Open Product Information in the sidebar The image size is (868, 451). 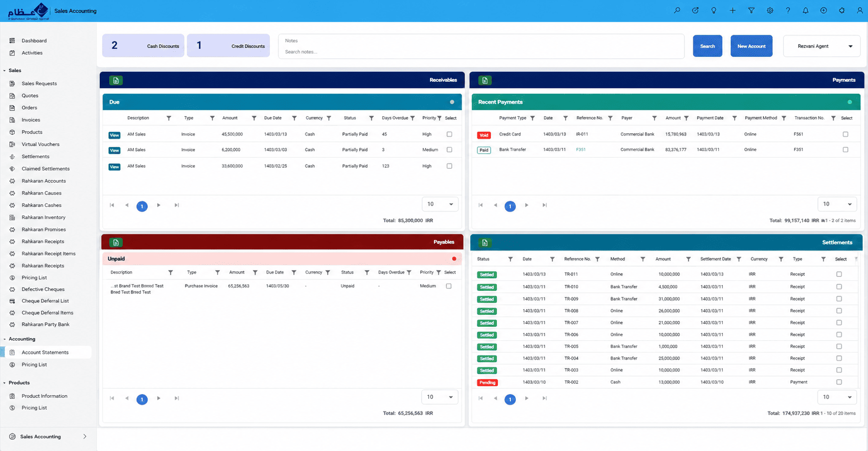point(44,396)
